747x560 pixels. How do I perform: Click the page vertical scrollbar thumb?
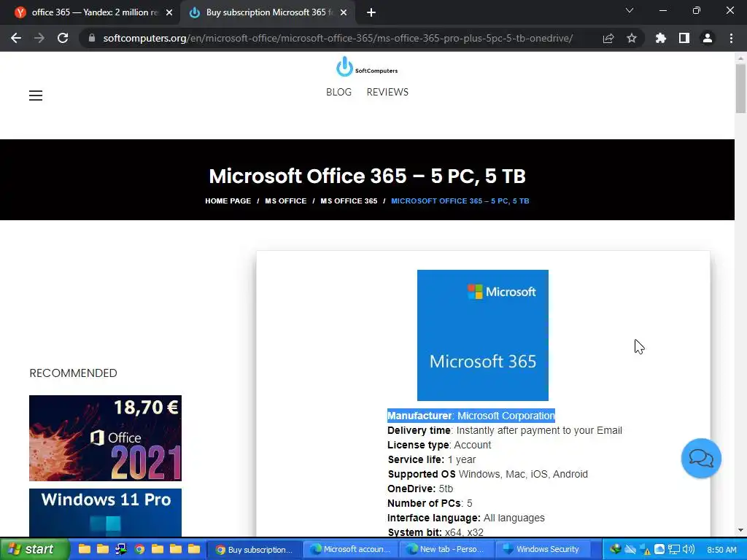click(740, 88)
